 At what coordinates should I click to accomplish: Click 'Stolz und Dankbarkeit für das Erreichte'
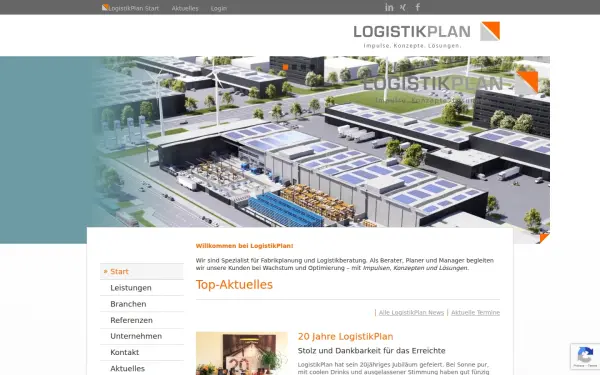pos(372,351)
